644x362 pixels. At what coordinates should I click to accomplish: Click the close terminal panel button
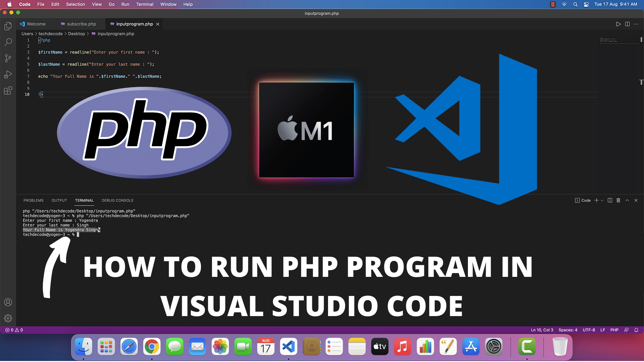point(636,201)
